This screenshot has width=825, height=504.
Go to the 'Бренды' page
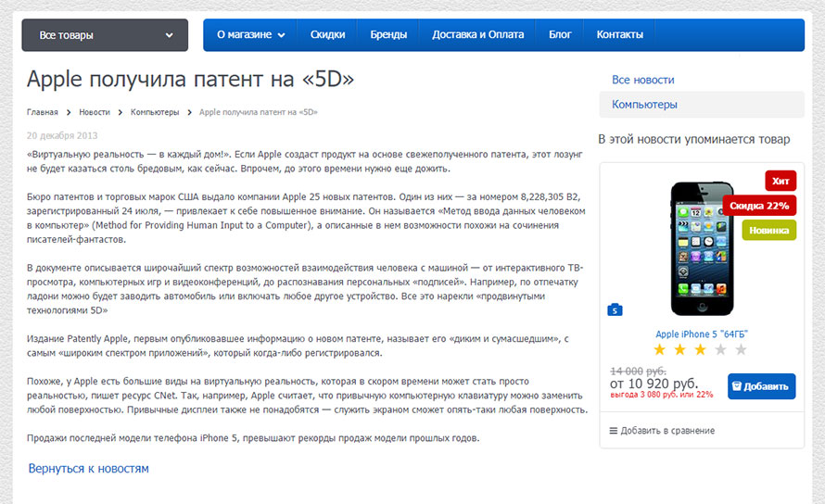tap(388, 34)
